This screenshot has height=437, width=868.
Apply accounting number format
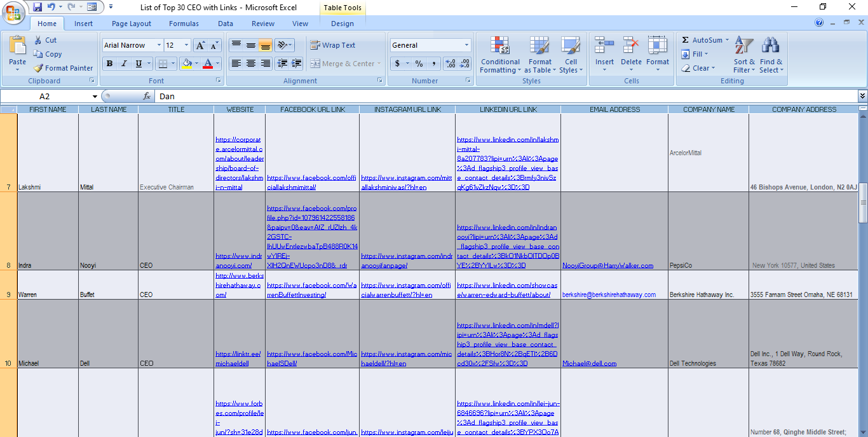pos(397,64)
